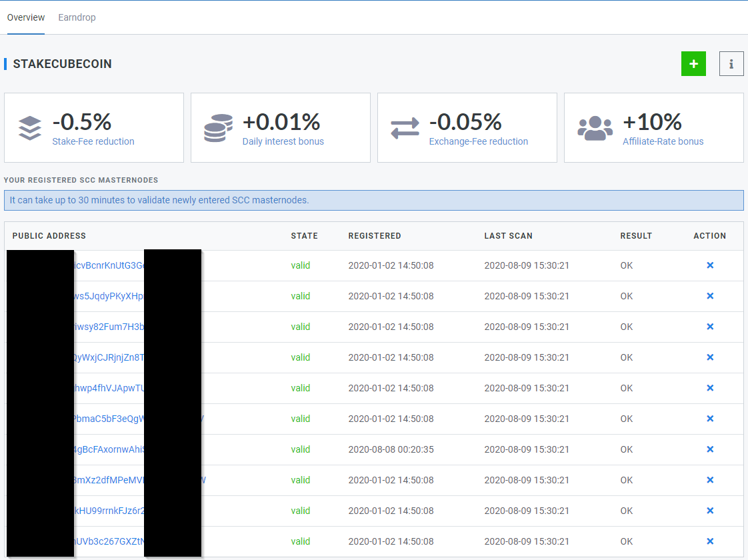Open the address link containing nUVb3c267GXZtN
Image resolution: width=748 pixels, height=560 pixels.
(109, 541)
